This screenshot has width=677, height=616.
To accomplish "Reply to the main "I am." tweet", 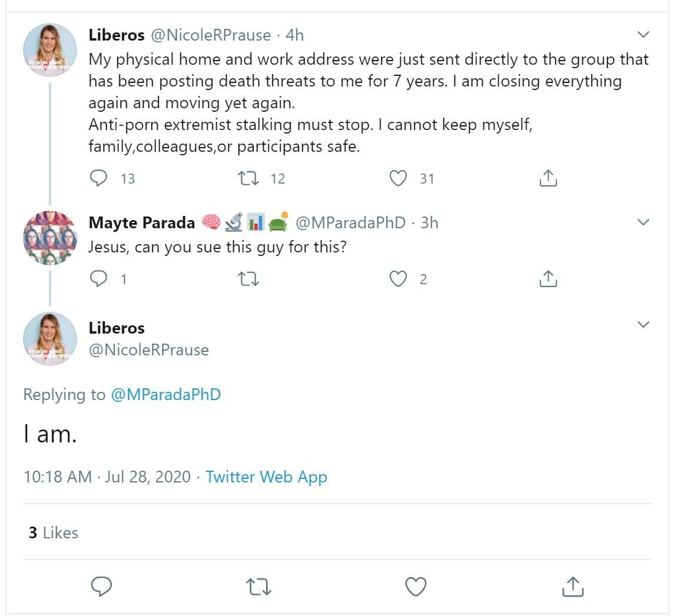I will (x=102, y=586).
